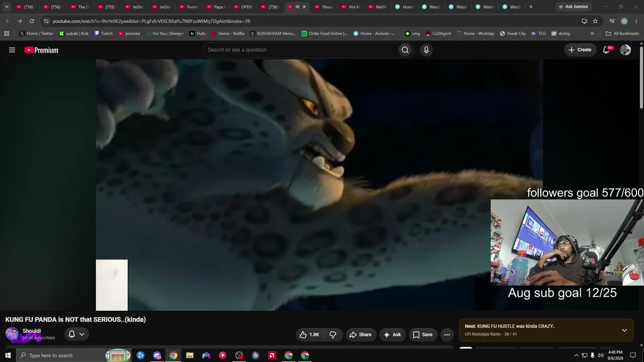This screenshot has height=362, width=644.
Task: Open the Create menu on YouTube
Action: [x=580, y=50]
